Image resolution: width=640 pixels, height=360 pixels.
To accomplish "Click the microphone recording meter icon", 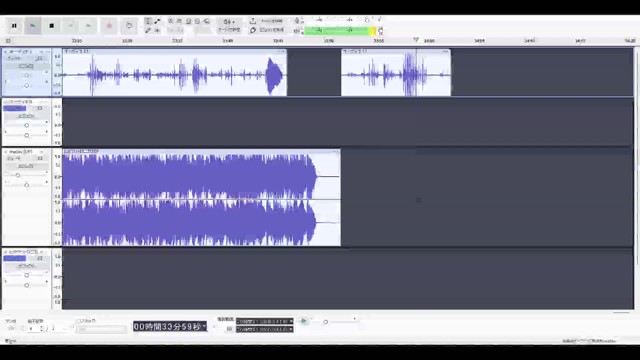I will coord(297,21).
